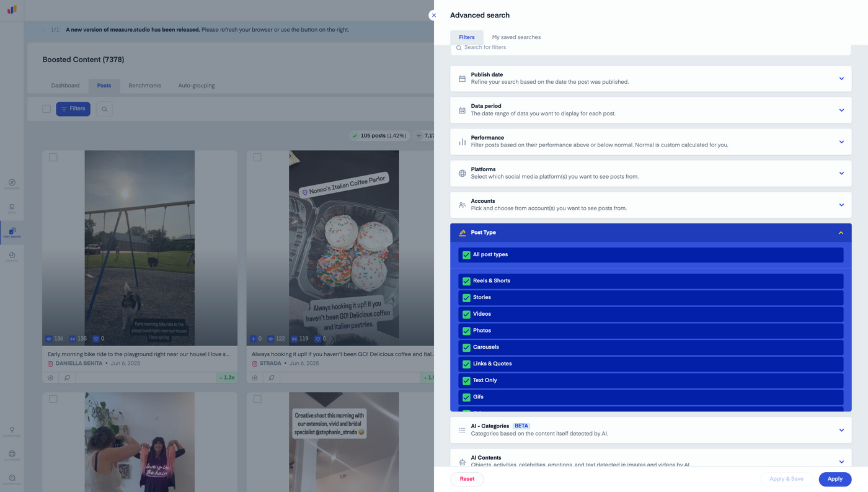Open the Auto-grouping tab
Screen dimensions: 868x492
point(197,86)
